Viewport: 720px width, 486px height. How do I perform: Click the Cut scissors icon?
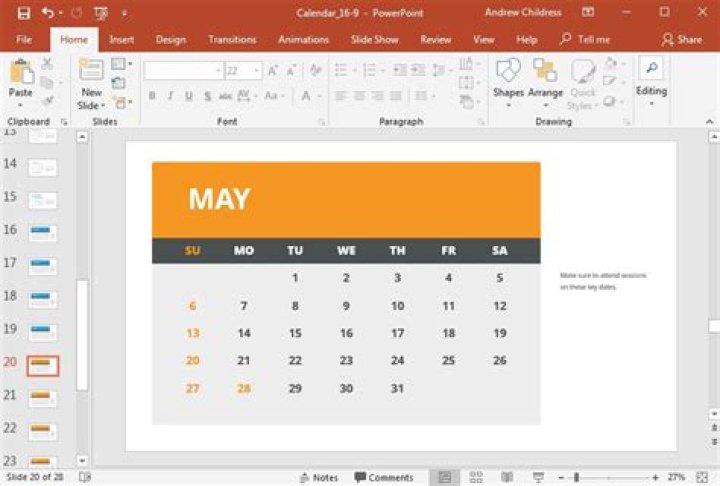pos(47,64)
